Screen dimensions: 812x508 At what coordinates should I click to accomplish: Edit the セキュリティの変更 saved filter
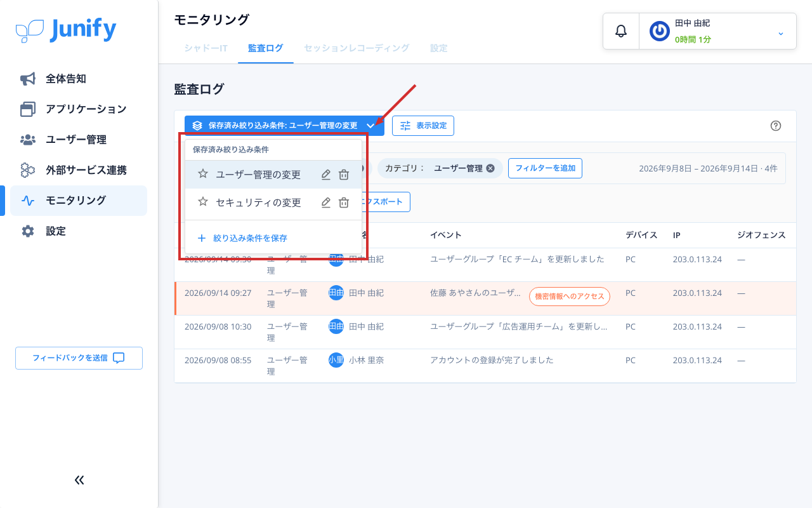coord(326,203)
